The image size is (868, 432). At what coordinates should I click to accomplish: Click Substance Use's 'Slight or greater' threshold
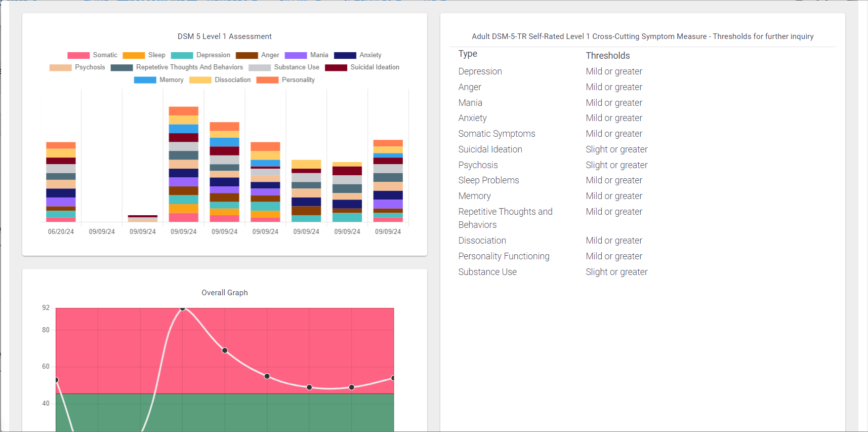point(616,272)
